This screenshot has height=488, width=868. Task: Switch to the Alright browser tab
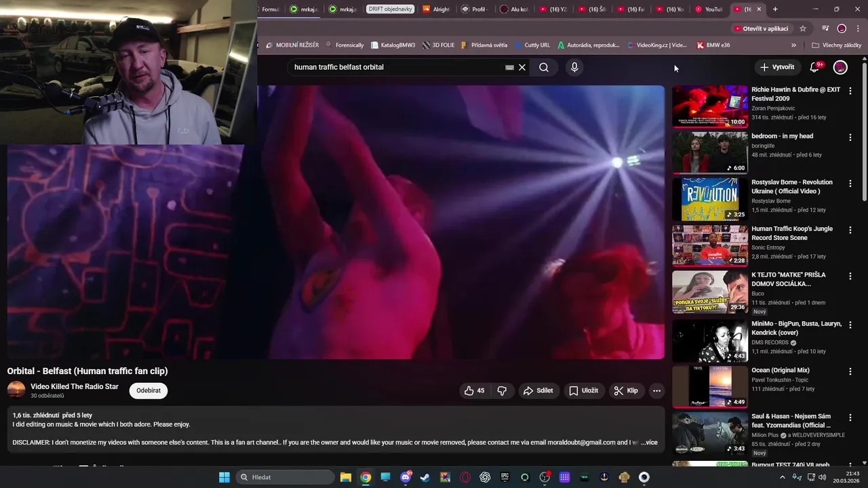pos(436,9)
